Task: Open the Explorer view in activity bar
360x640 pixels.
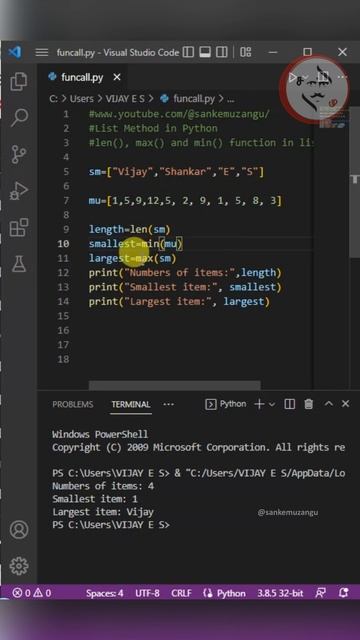Action: coord(19,81)
